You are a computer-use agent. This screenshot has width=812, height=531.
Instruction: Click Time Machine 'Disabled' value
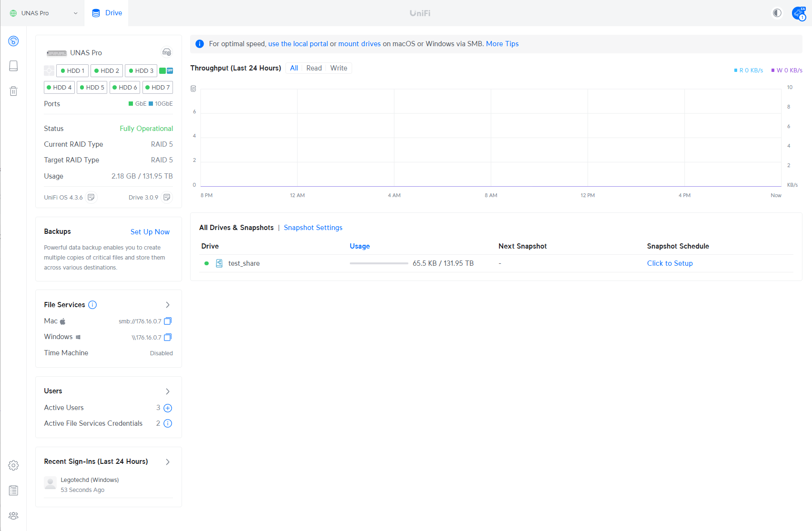(x=162, y=353)
